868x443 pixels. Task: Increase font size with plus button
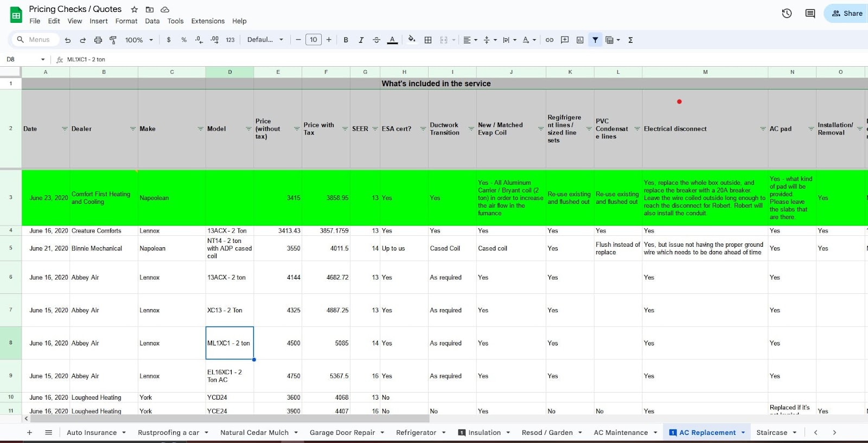pyautogui.click(x=329, y=40)
